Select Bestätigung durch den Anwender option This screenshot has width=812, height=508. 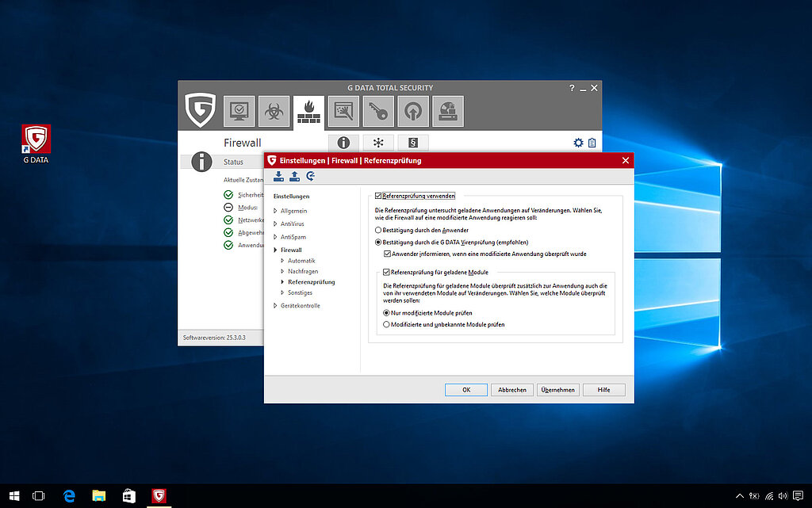point(378,230)
